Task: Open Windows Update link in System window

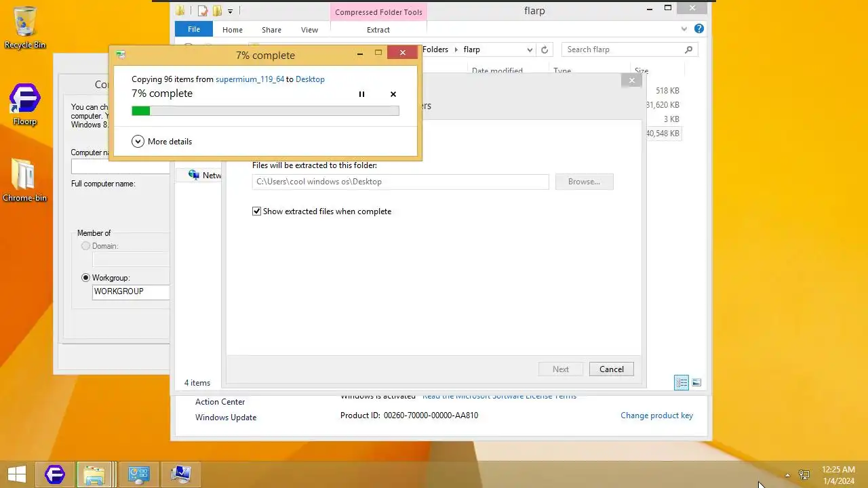Action: point(226,418)
